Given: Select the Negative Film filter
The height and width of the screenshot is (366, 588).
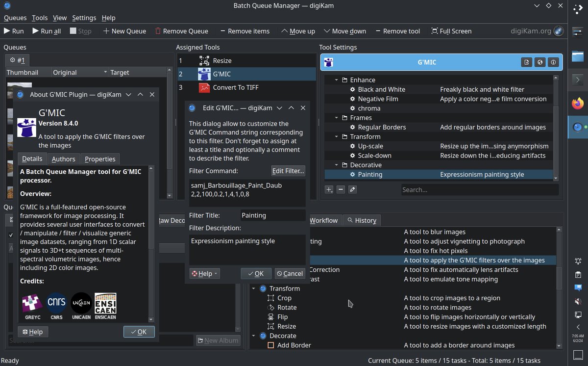Looking at the screenshot, I should click(x=378, y=99).
